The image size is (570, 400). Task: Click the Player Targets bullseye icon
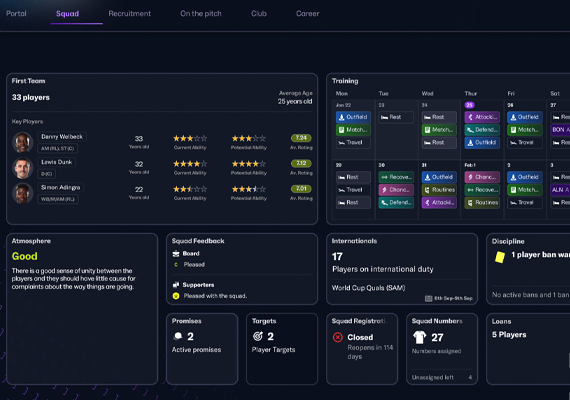tap(258, 336)
